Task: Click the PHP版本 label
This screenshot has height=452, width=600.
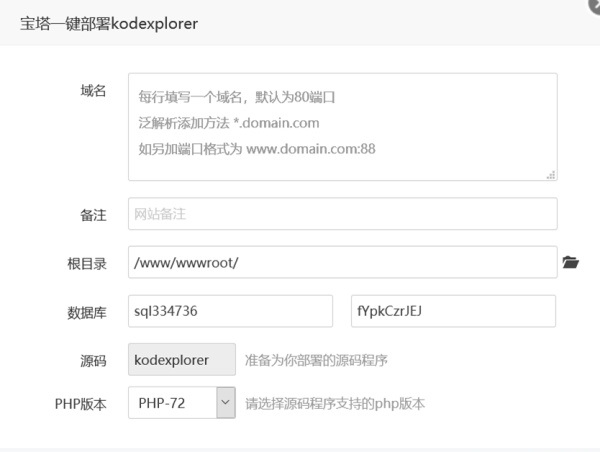Action: pos(80,405)
